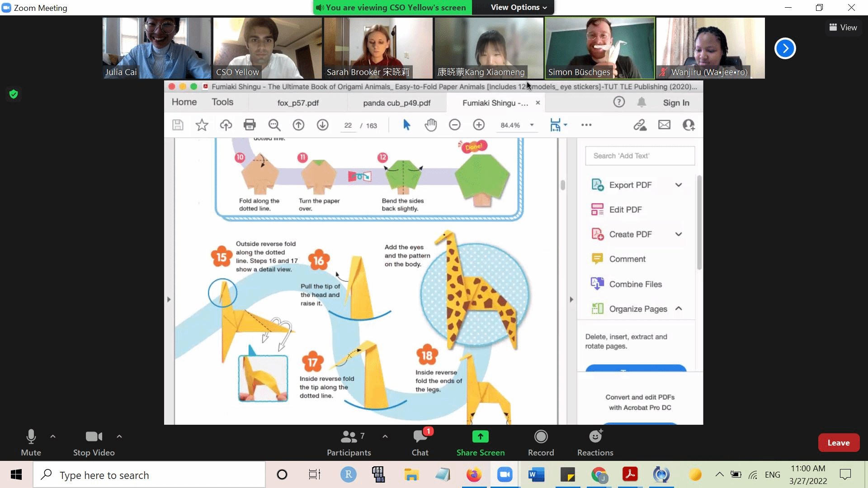This screenshot has height=488, width=868.
Task: Click the Windows taskbar search box
Action: pos(149,474)
